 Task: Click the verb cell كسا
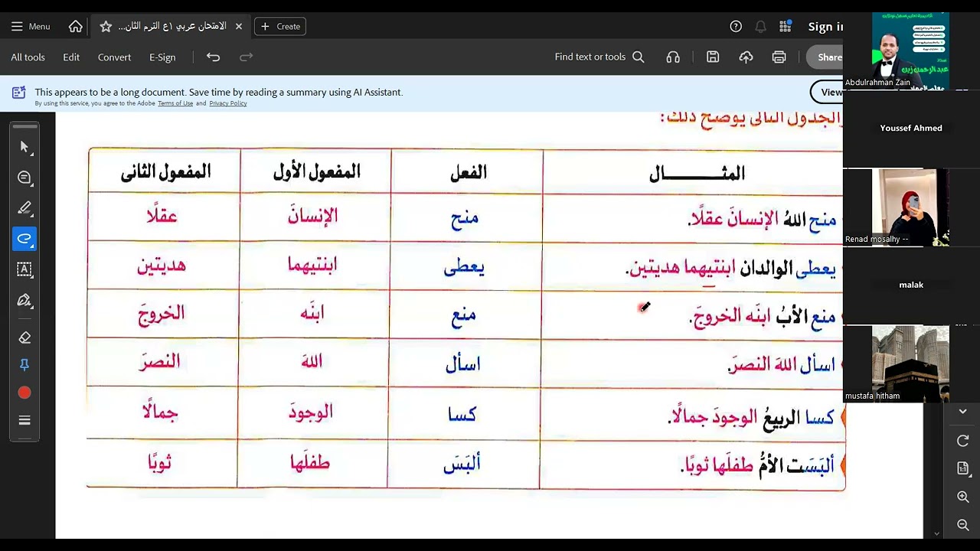pyautogui.click(x=462, y=414)
